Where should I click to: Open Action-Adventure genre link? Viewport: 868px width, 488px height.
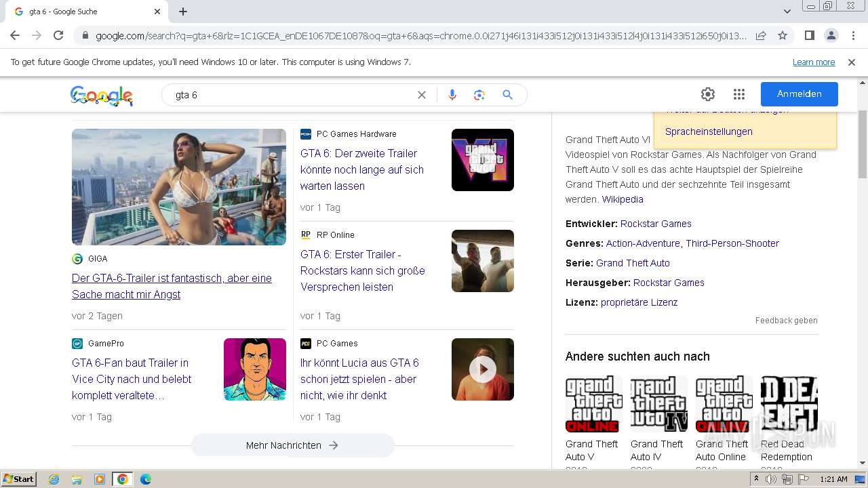(x=643, y=243)
